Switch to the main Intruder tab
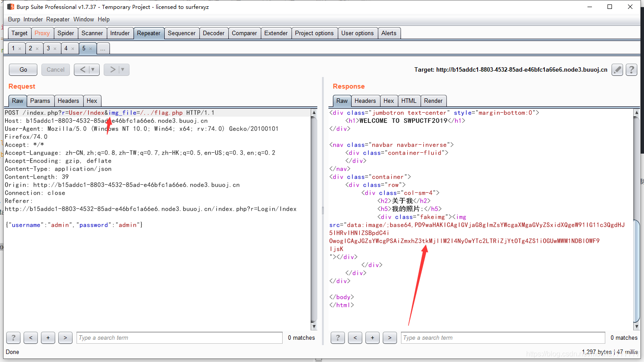 coord(120,33)
